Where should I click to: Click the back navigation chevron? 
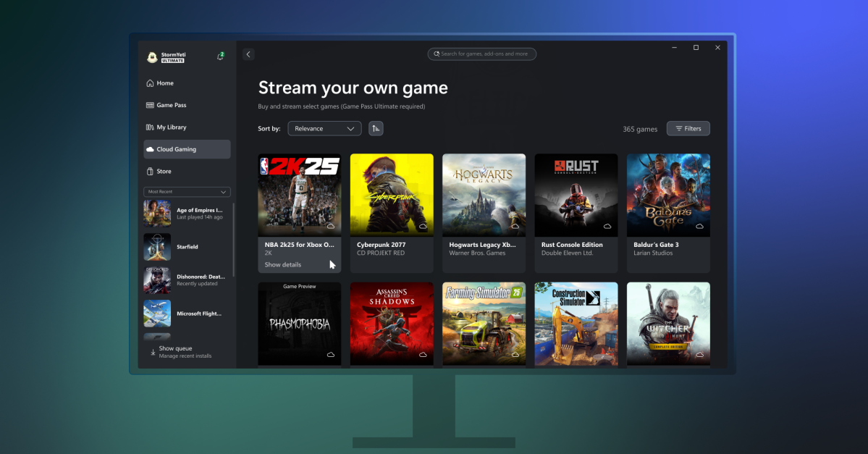click(248, 54)
